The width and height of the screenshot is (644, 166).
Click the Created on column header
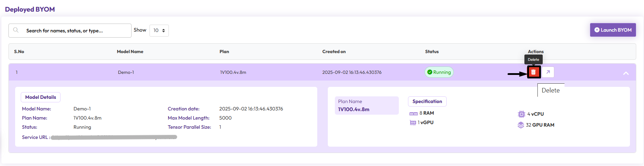[x=334, y=52]
